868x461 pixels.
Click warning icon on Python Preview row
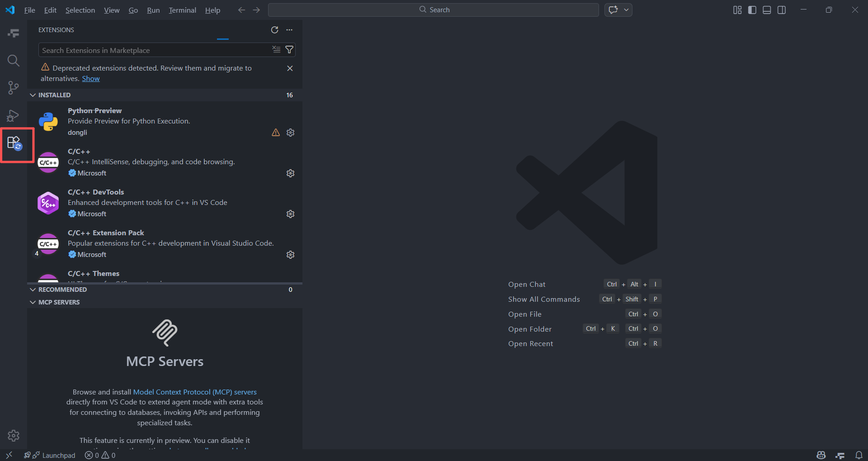(x=276, y=133)
